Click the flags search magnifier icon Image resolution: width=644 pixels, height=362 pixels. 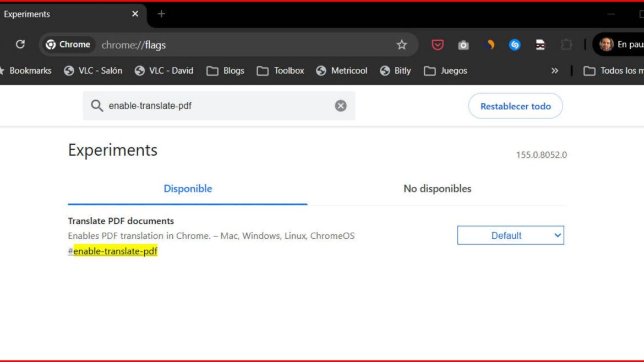click(97, 106)
